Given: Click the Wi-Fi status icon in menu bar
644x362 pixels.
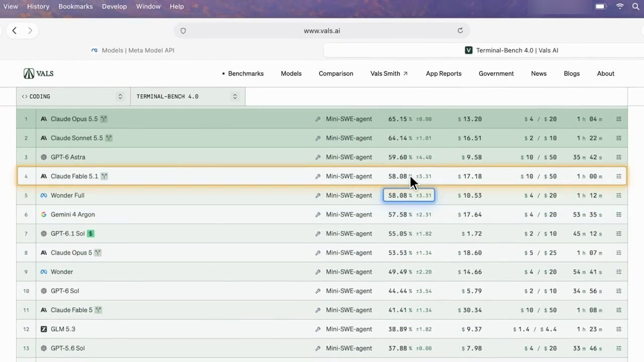Looking at the screenshot, I should 620,7.
